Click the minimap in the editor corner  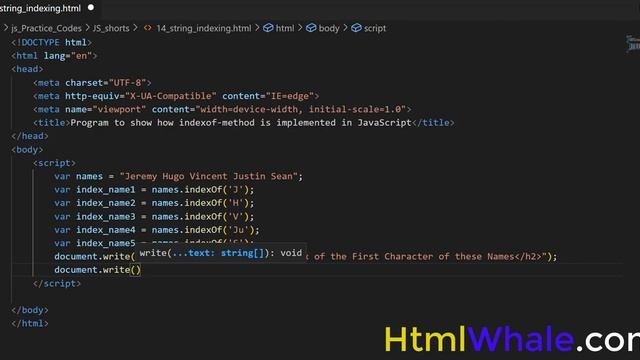[633, 43]
